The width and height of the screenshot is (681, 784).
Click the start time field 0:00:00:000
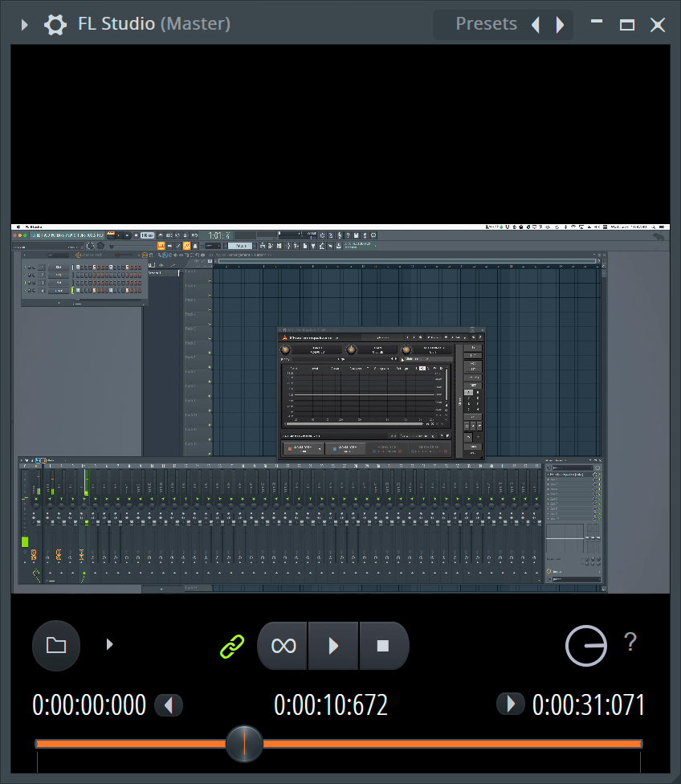[x=88, y=704]
